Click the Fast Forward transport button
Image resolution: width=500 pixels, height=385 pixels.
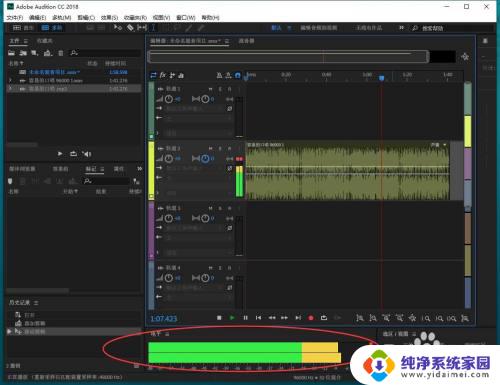284,318
